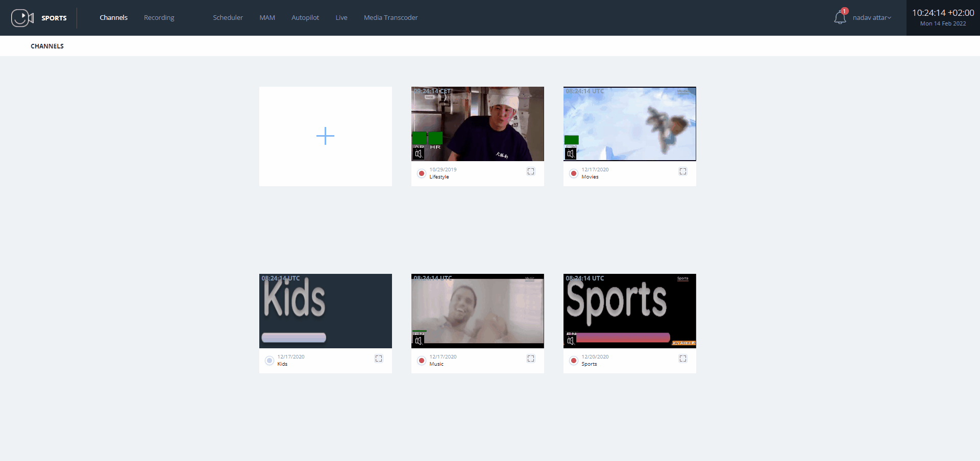This screenshot has width=980, height=461.
Task: Go to the Live section
Action: tap(341, 17)
